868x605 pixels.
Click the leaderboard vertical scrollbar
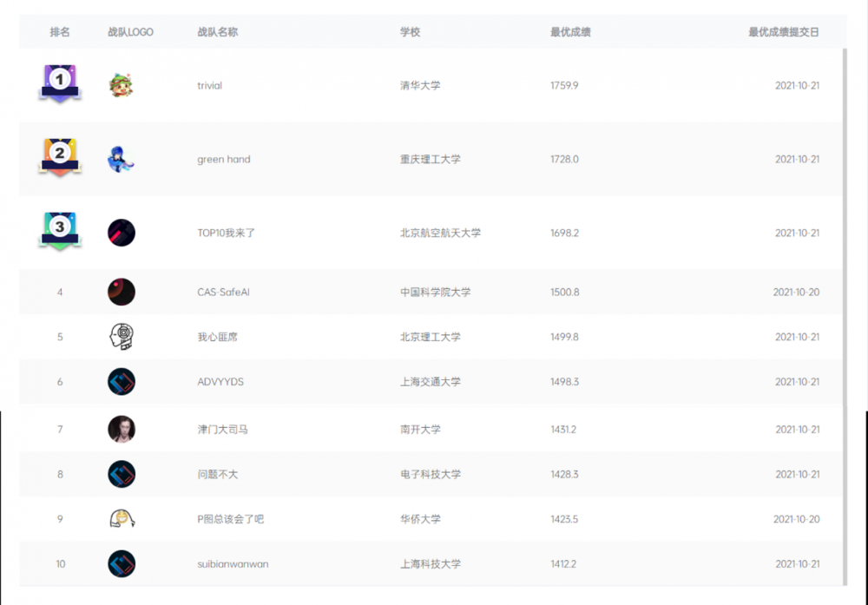click(845, 315)
